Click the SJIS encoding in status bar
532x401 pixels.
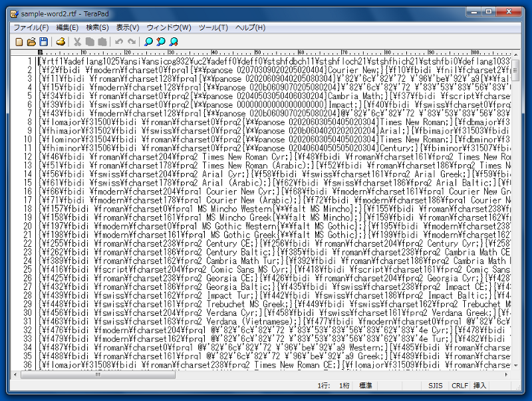coord(436,385)
